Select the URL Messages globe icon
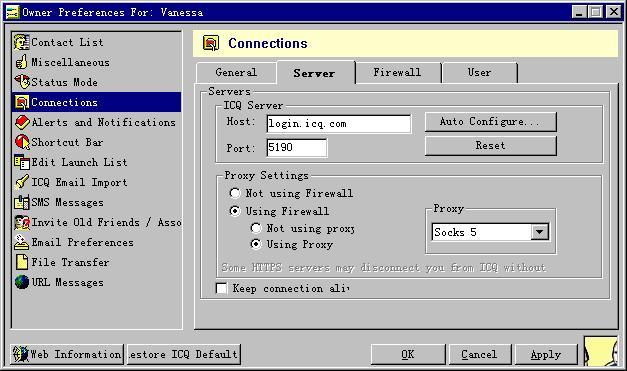The height and width of the screenshot is (371, 627). [x=22, y=282]
